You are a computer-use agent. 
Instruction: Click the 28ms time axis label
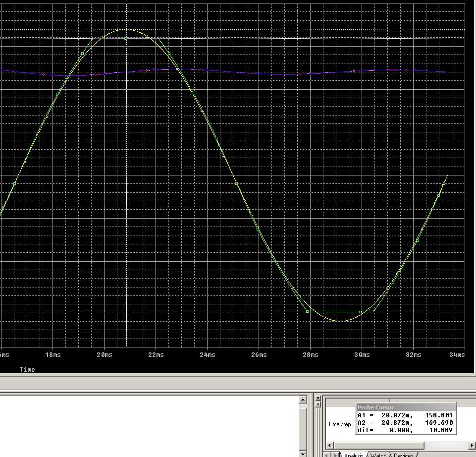(310, 354)
